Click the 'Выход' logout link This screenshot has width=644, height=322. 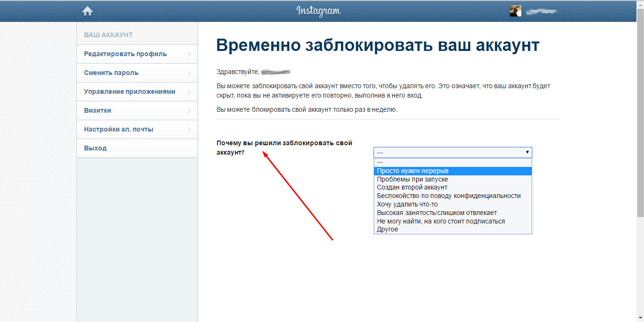(95, 148)
